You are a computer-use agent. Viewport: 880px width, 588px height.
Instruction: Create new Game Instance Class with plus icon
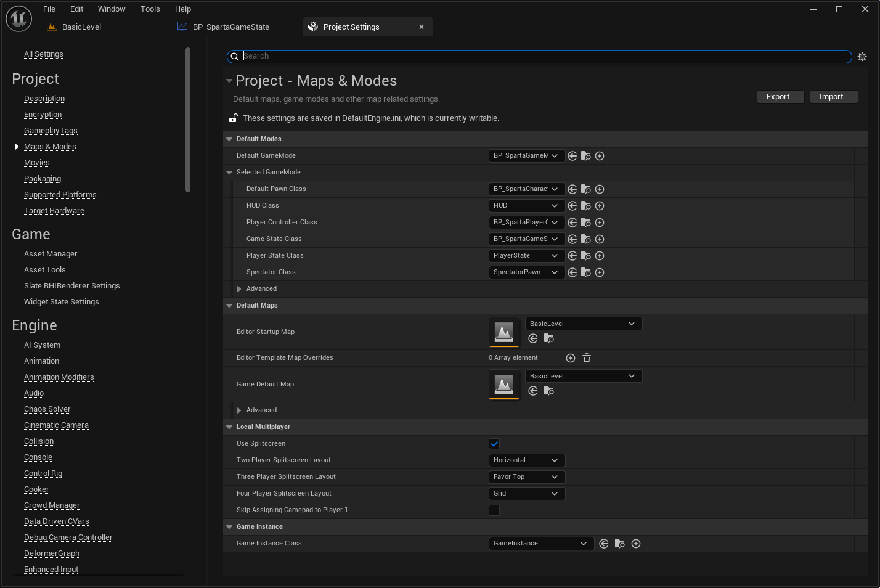(x=636, y=544)
